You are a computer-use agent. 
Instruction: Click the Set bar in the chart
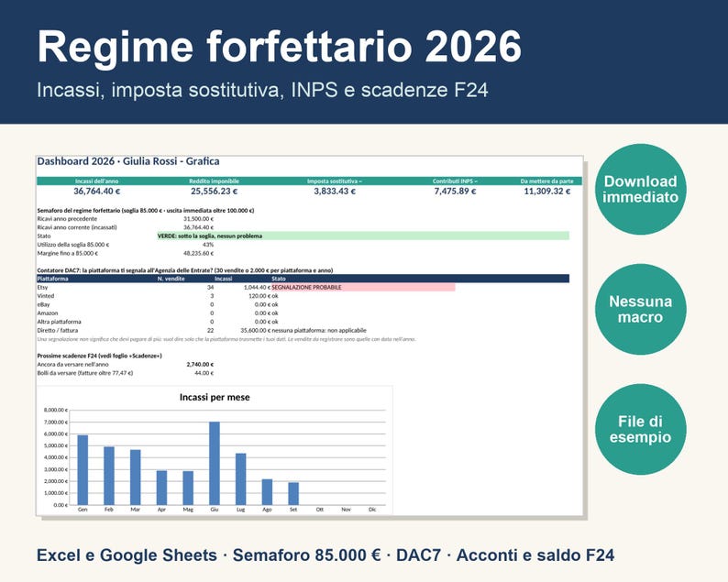pos(293,494)
